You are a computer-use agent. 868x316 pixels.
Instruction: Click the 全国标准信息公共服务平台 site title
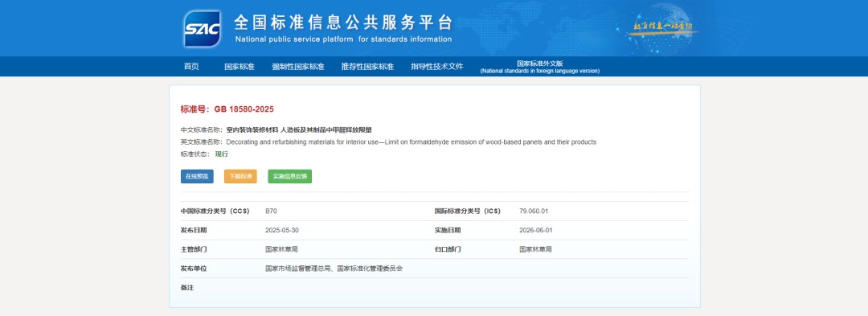point(343,23)
